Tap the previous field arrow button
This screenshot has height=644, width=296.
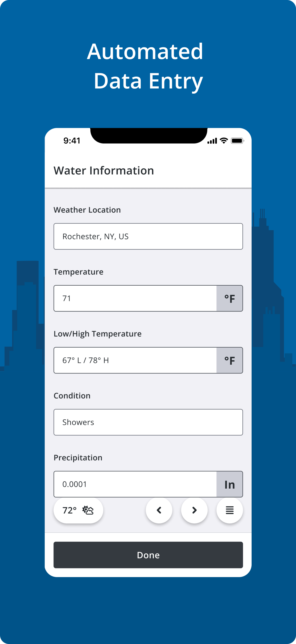159,510
